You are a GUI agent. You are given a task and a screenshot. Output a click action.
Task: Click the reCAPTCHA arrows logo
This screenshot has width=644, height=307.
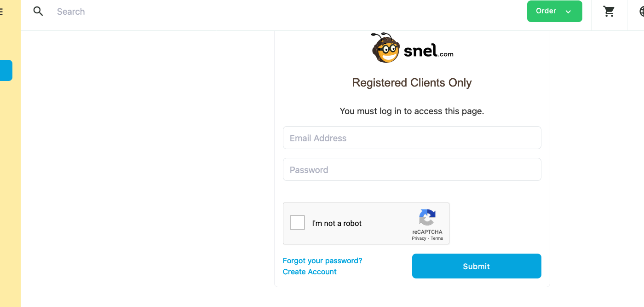tap(427, 217)
